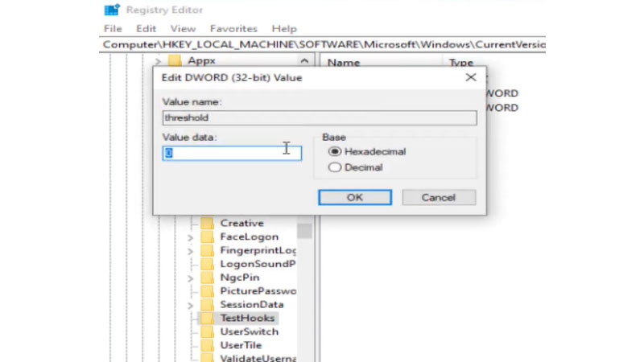This screenshot has height=362, width=644.
Task: Select the FingerprintLogon folder icon
Action: [208, 250]
